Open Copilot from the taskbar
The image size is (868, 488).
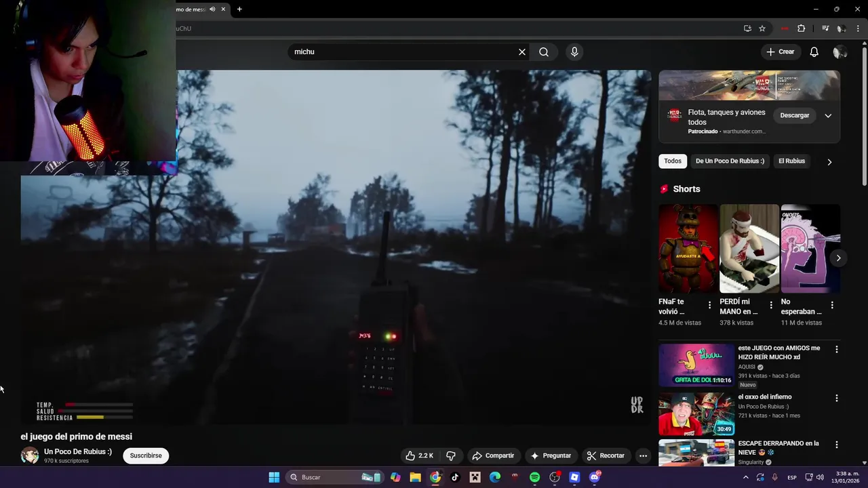pyautogui.click(x=395, y=477)
